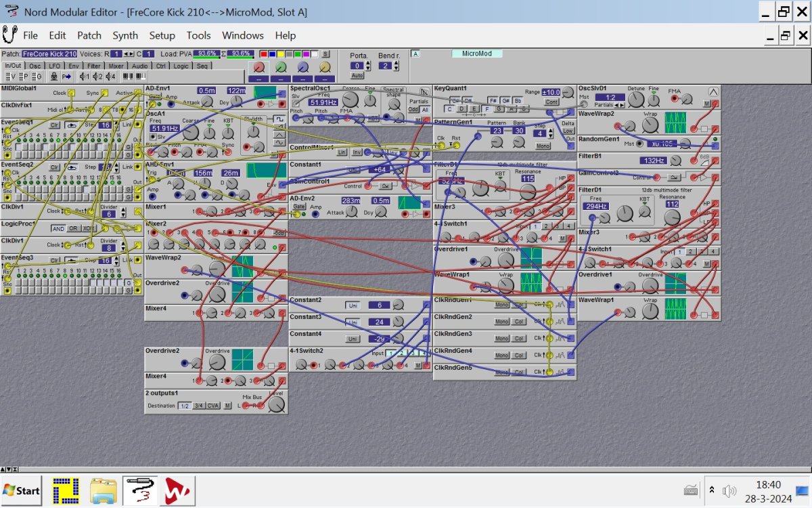Click Clr button in EventSeq1
812x508 pixels.
55,125
